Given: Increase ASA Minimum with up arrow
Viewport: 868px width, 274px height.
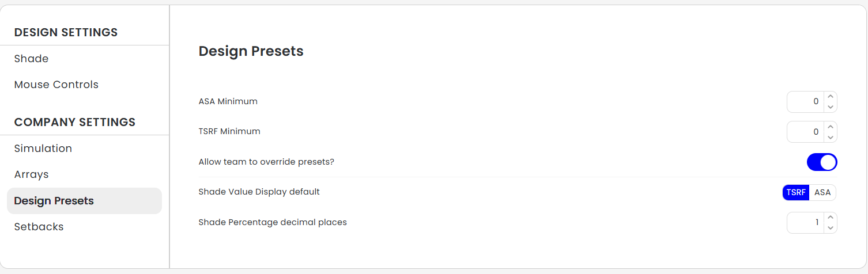Looking at the screenshot, I should (x=830, y=97).
